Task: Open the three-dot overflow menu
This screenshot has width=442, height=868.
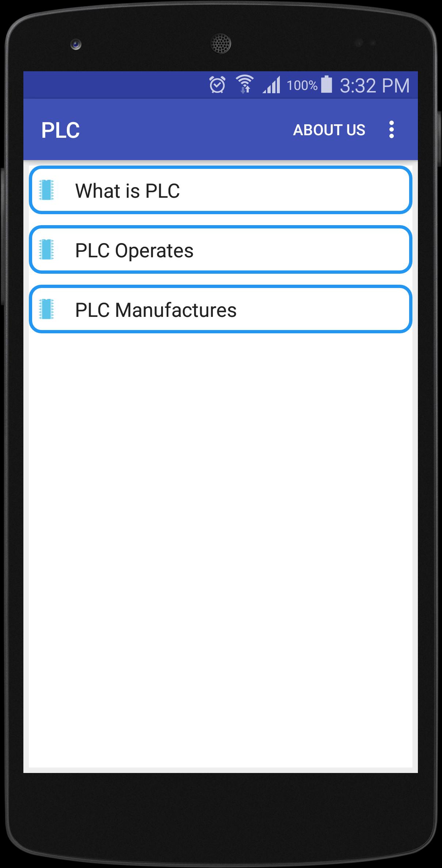Action: 391,130
